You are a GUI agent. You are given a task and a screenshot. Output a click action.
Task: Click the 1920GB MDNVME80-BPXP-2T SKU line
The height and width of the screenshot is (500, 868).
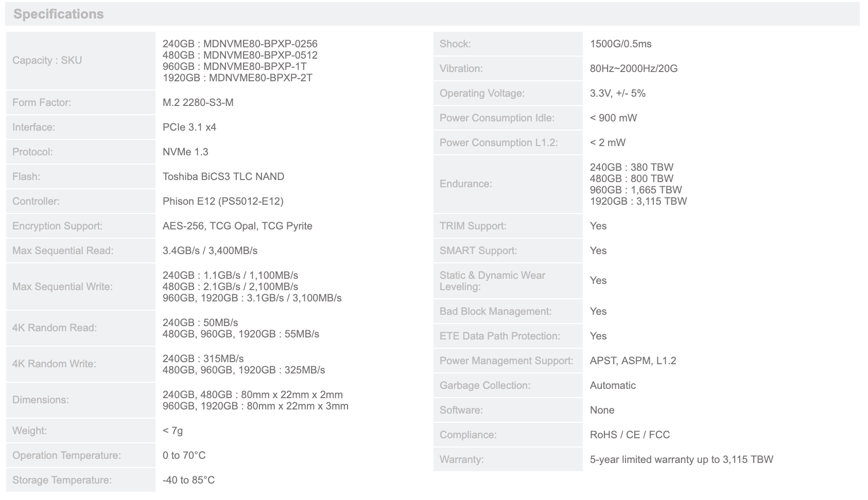(237, 78)
